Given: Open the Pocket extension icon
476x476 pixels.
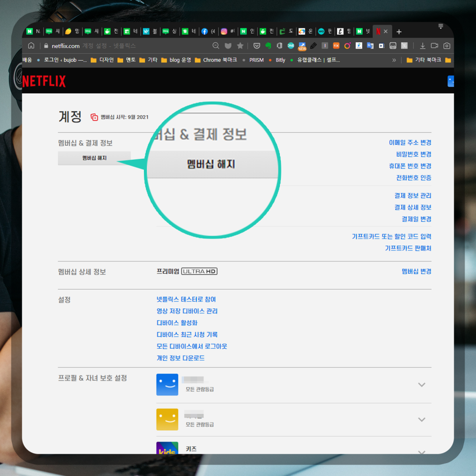Looking at the screenshot, I should coord(257,45).
